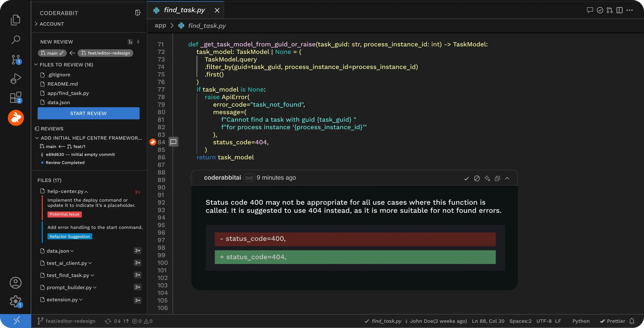Click Python language mode in status bar
Screen dimensions: 644x328
[x=581, y=321]
